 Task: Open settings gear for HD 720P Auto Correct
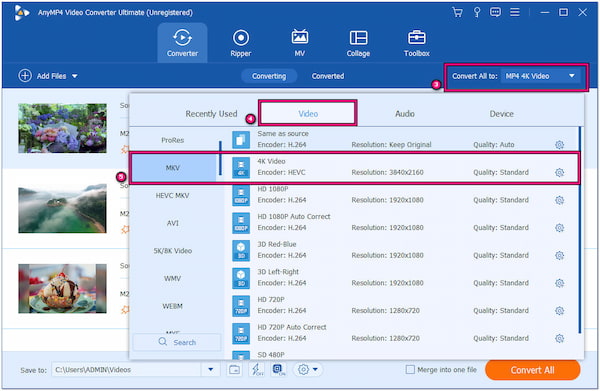click(559, 338)
